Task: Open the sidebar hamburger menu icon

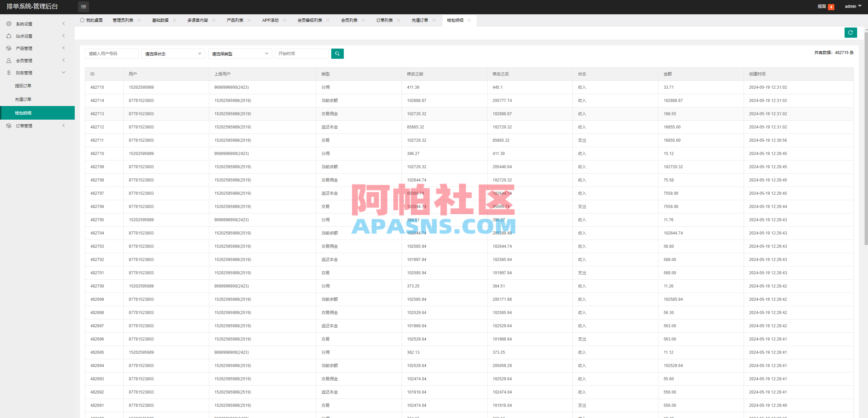Action: point(83,6)
